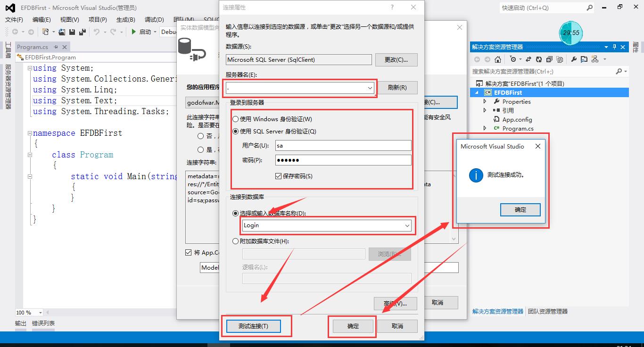Switch to the 团队资源管理器 tab

click(x=547, y=312)
